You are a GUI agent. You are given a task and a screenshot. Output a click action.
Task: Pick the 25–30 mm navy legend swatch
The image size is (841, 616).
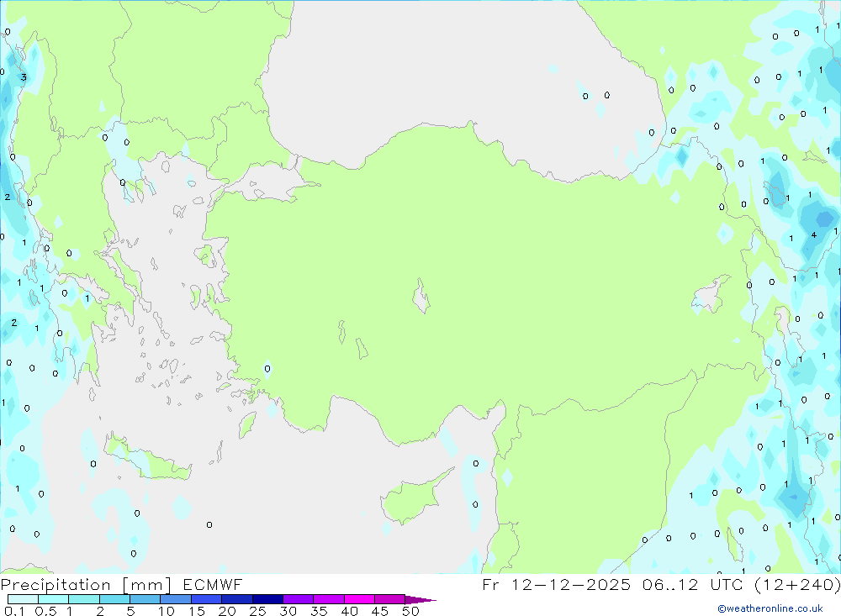click(267, 599)
